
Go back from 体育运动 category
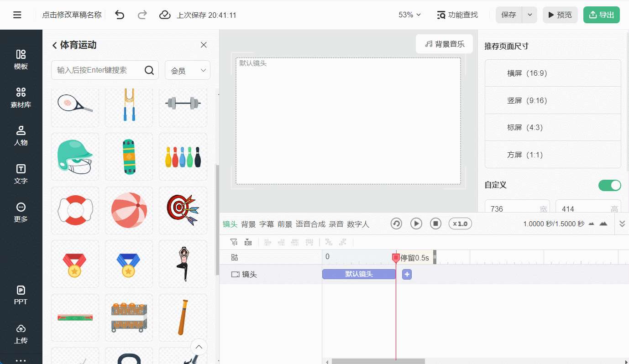tap(55, 45)
